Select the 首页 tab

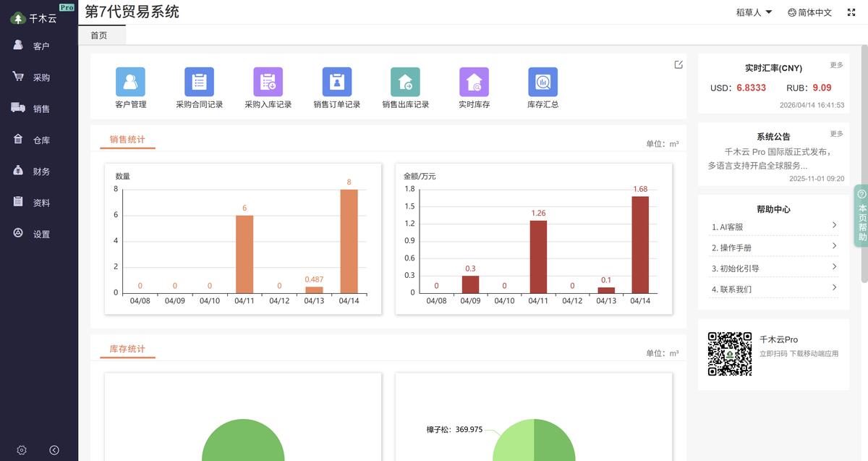[x=99, y=35]
